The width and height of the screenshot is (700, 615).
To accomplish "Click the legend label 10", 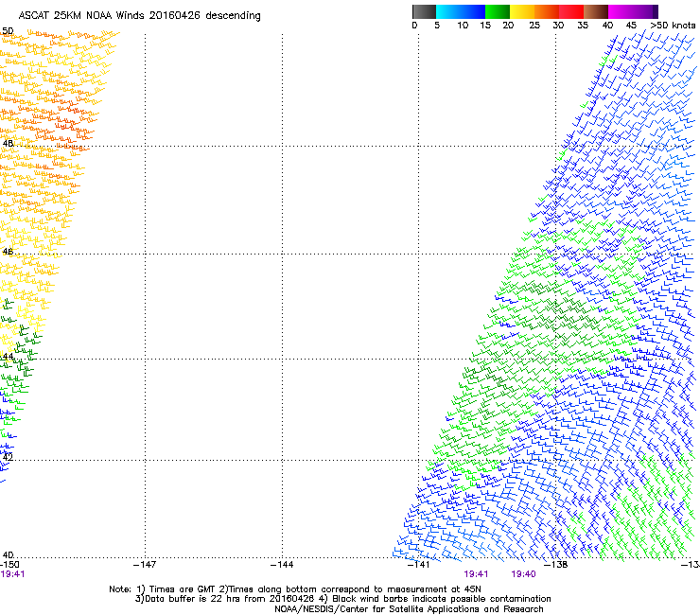I will click(463, 26).
